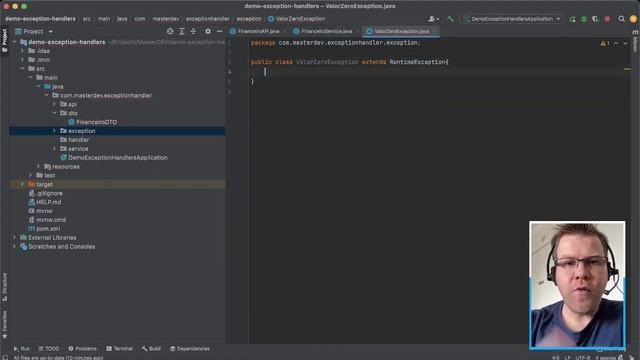Image resolution: width=640 pixels, height=360 pixels.
Task: Click the Build Project hammer icon
Action: [x=450, y=19]
